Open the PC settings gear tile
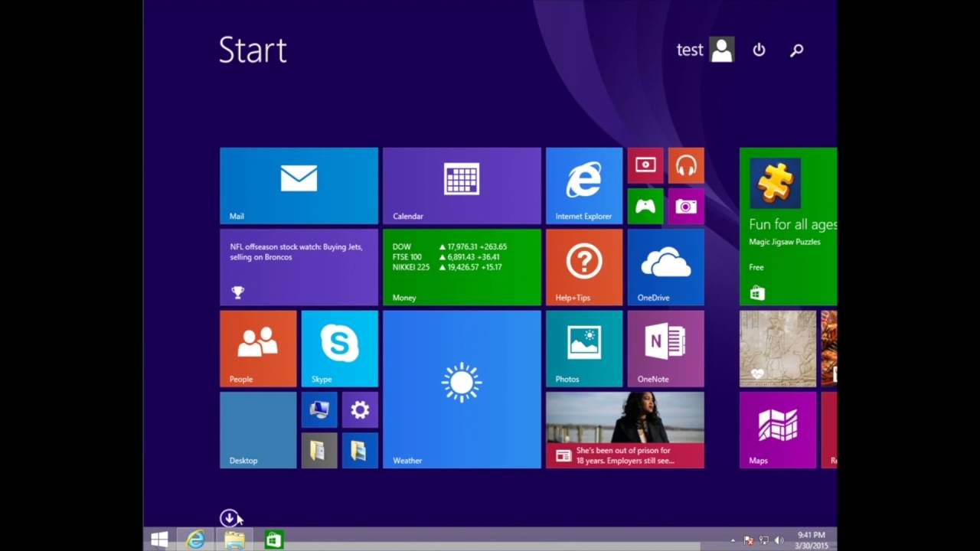The height and width of the screenshot is (551, 980). pos(360,409)
